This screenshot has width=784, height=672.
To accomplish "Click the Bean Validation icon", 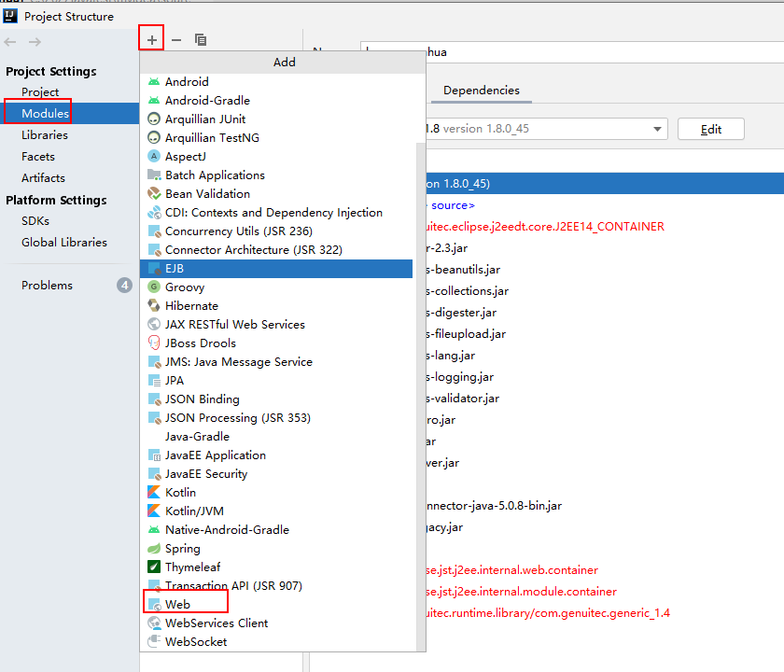I will pos(154,193).
